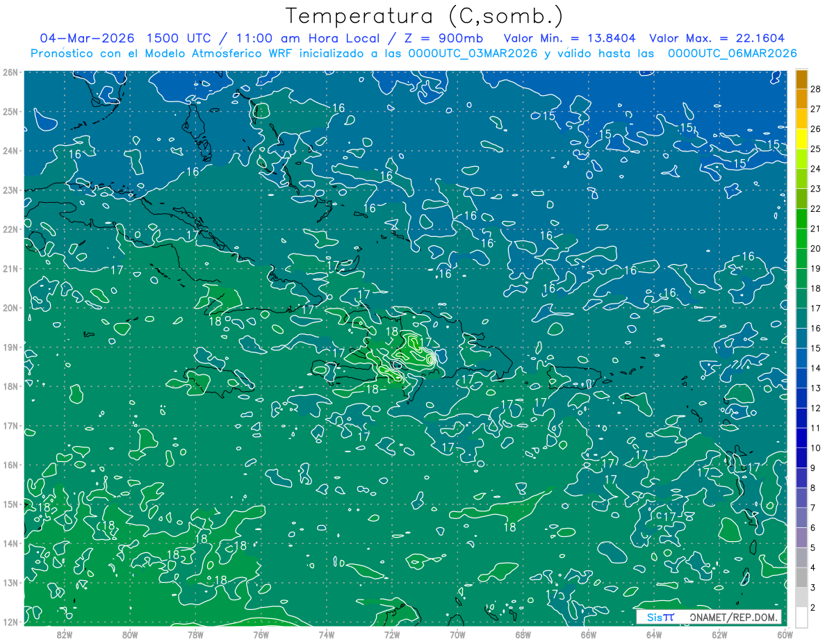Click the "14N" latitude label
Image resolution: width=834 pixels, height=644 pixels.
(10, 543)
